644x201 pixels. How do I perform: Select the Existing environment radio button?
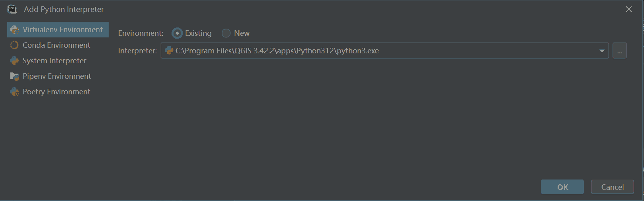(177, 33)
